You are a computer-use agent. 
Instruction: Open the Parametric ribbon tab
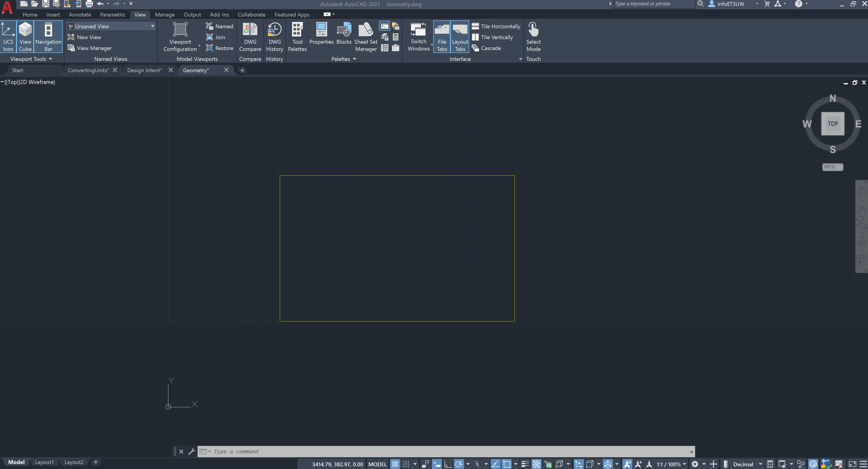coord(113,14)
